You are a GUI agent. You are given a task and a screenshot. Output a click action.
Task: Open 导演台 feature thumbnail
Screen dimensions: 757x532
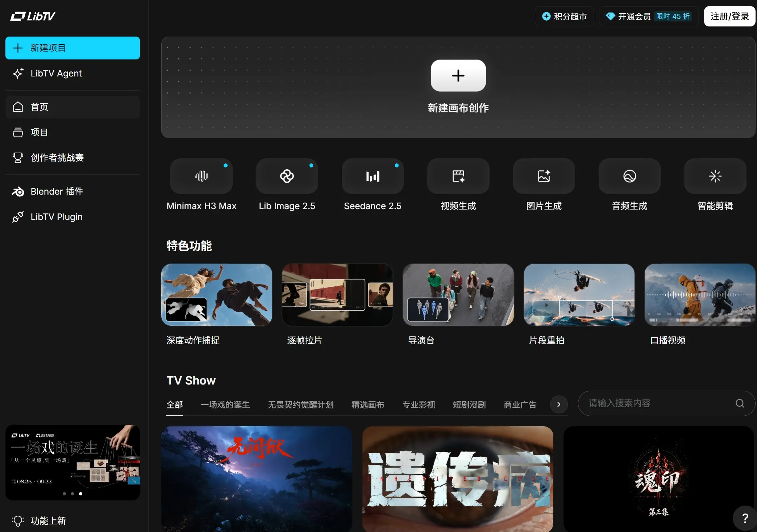tap(458, 295)
